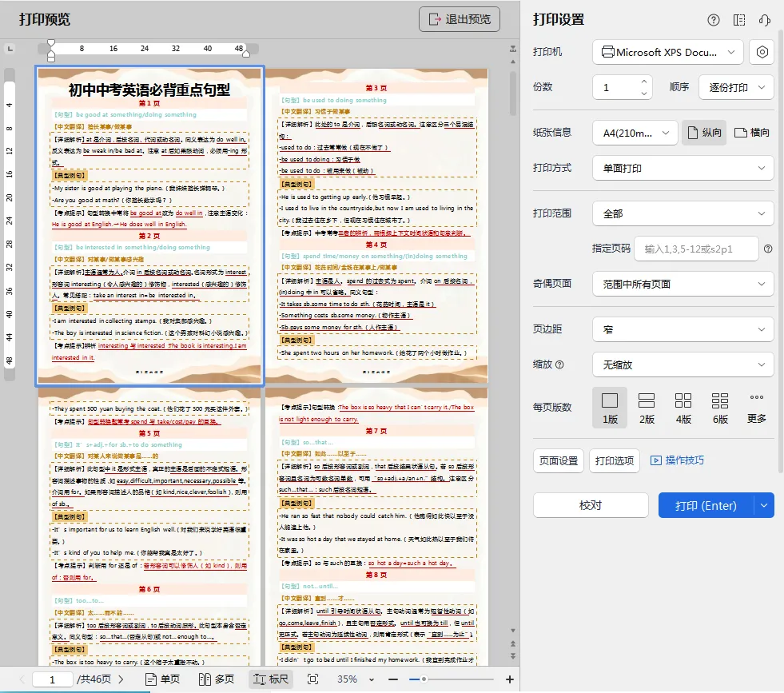Select 2版 pages-per-sheet layout
The width and height of the screenshot is (784, 693).
(647, 408)
